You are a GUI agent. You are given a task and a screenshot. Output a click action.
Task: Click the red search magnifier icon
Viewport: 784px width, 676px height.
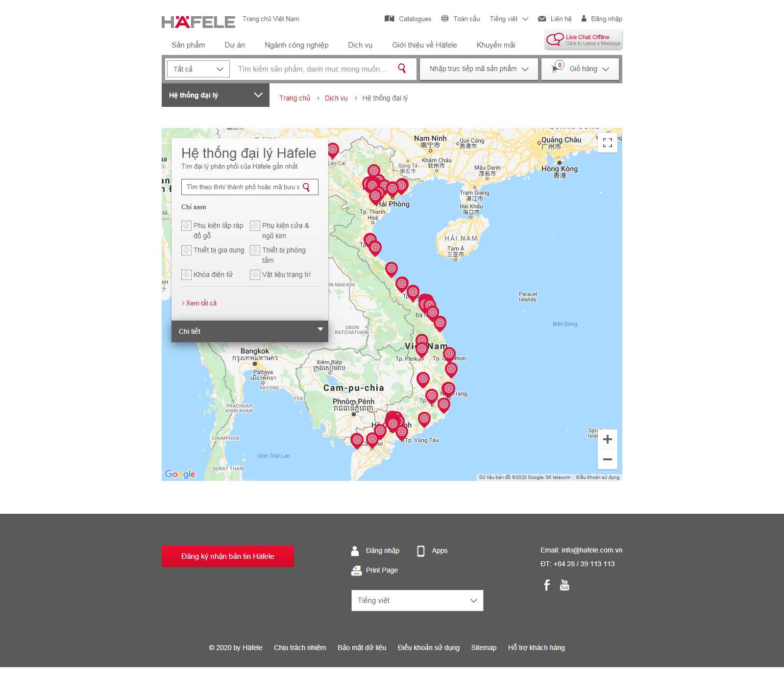402,69
